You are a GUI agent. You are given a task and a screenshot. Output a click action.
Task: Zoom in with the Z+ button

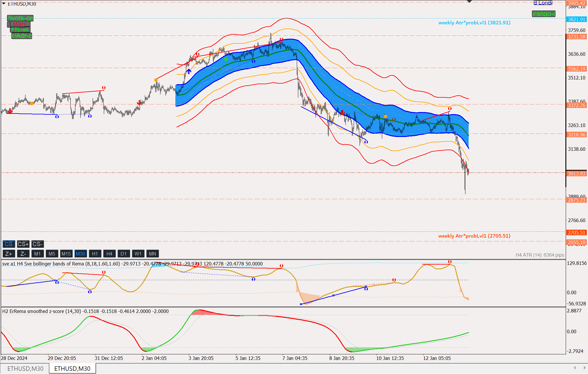(x=9, y=254)
